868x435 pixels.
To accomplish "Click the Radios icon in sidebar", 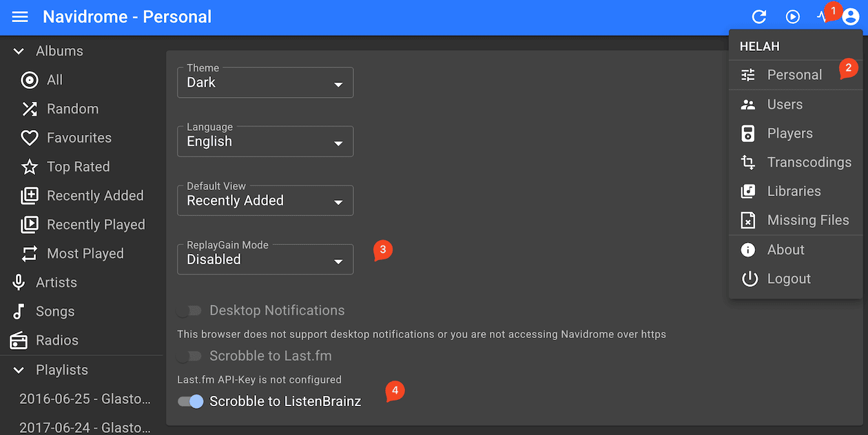I will click(19, 340).
